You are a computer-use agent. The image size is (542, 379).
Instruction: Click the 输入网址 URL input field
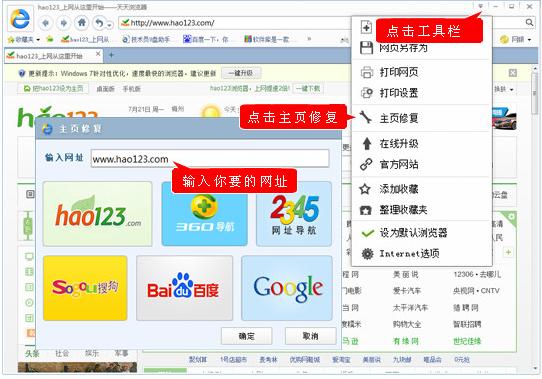210,159
